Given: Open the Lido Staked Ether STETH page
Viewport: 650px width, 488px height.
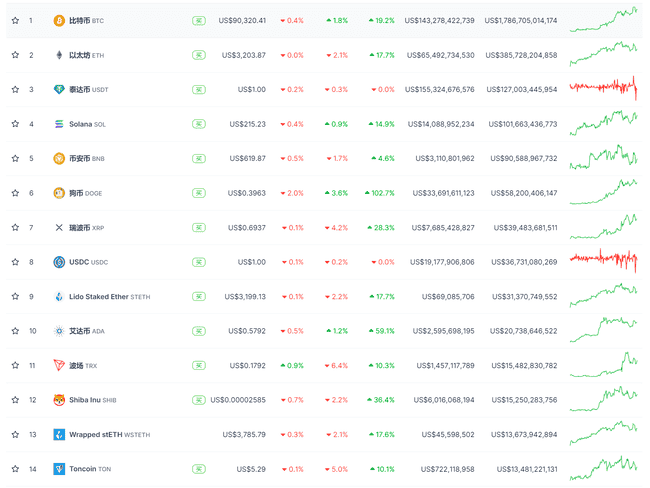Looking at the screenshot, I should coord(109,296).
